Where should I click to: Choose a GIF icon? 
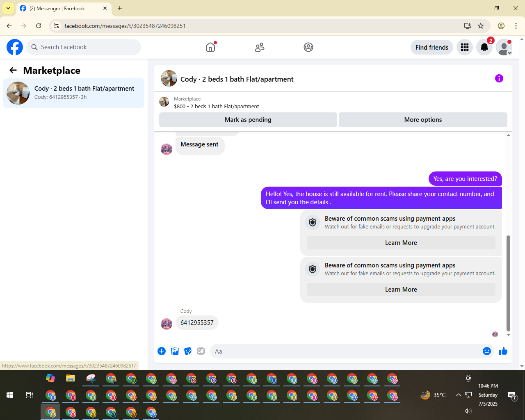click(201, 351)
